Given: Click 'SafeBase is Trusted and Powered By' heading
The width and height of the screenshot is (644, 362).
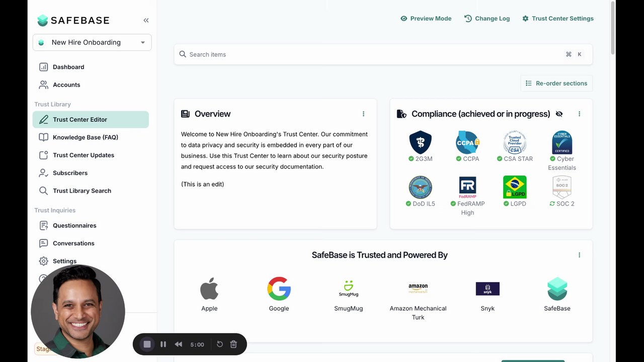Looking at the screenshot, I should pos(379,255).
